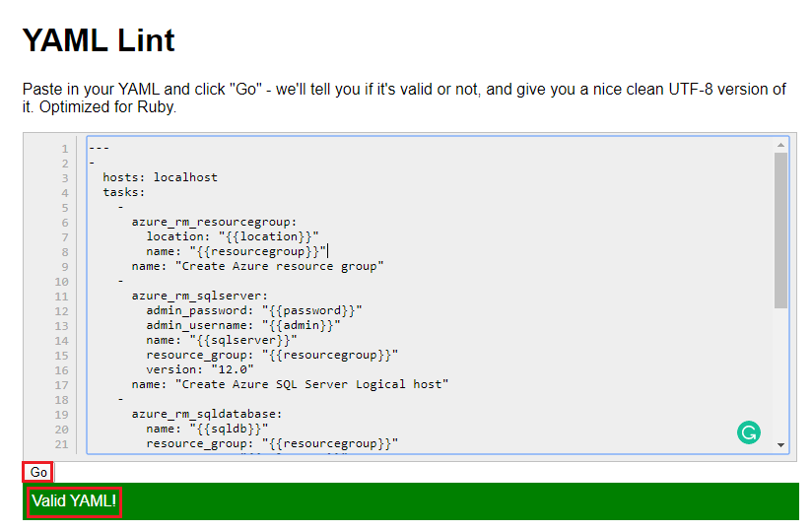The image size is (812, 530).
Task: Click the "Create Azure resource group" name line
Action: 257,266
